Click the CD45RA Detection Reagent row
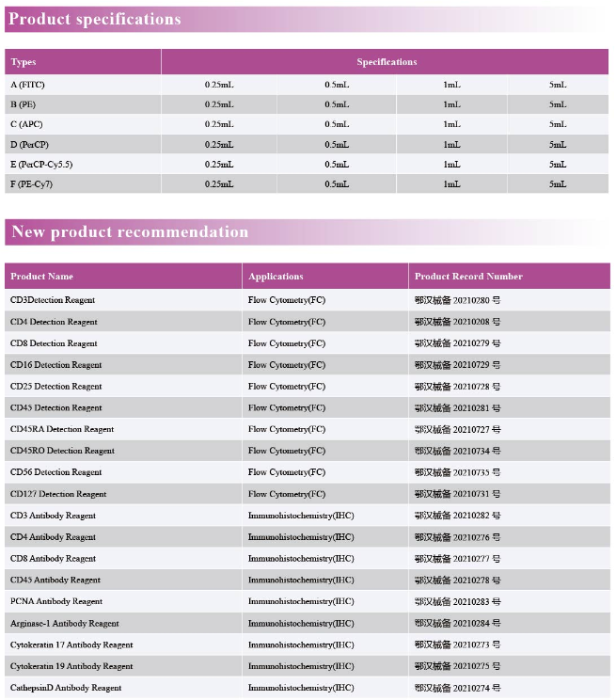The height and width of the screenshot is (700, 616). (x=308, y=429)
